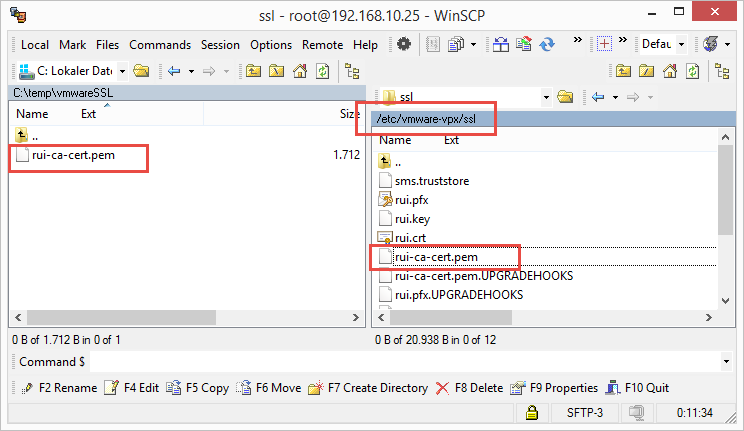Open the Mark menu
This screenshot has height=431, width=744.
pyautogui.click(x=73, y=45)
